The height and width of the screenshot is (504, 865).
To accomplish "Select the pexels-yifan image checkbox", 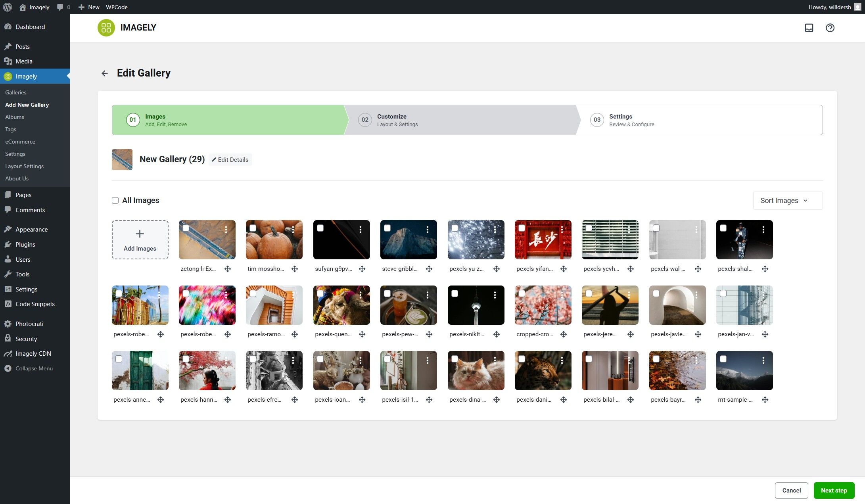I will (522, 228).
